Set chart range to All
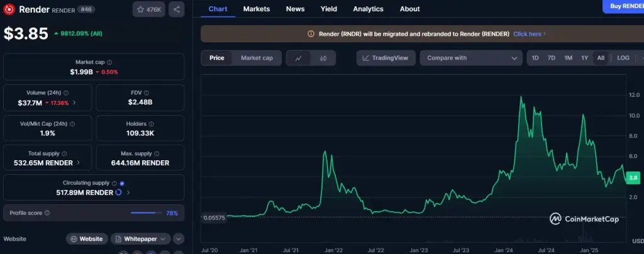This screenshot has width=644, height=254. click(x=601, y=58)
